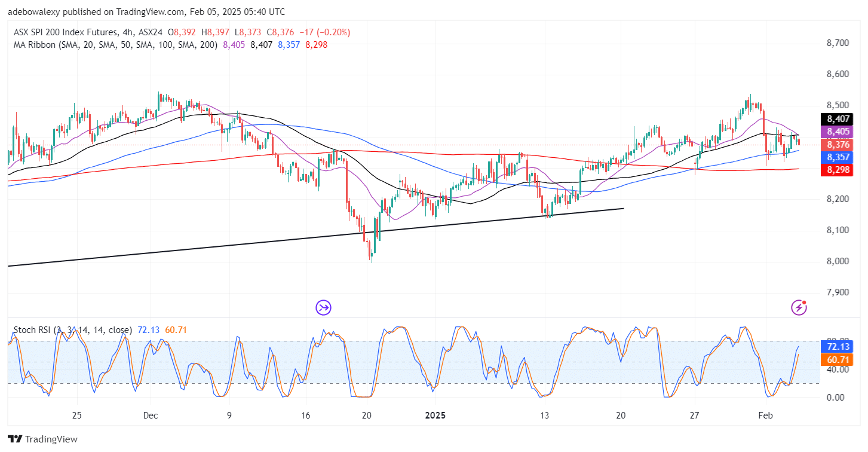Click the TradingView logo at bottom left
This screenshot has height=452, width=868.
tap(43, 439)
